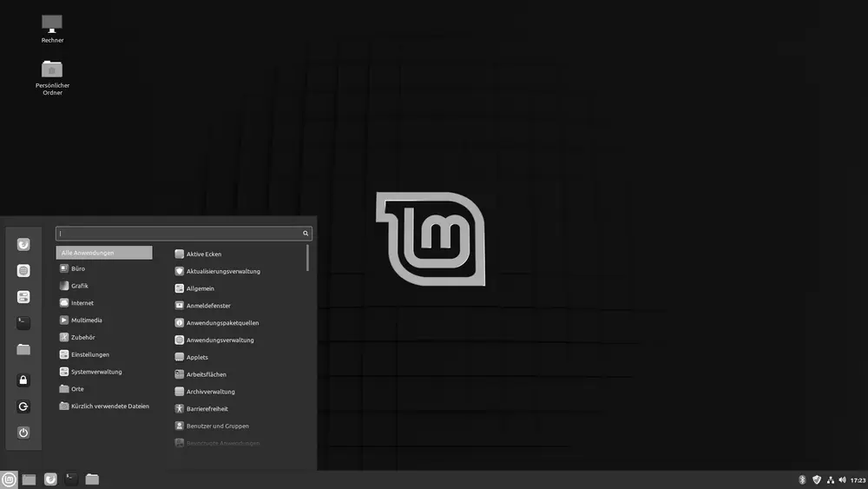Show desktop via taskbar folder icon

29,479
